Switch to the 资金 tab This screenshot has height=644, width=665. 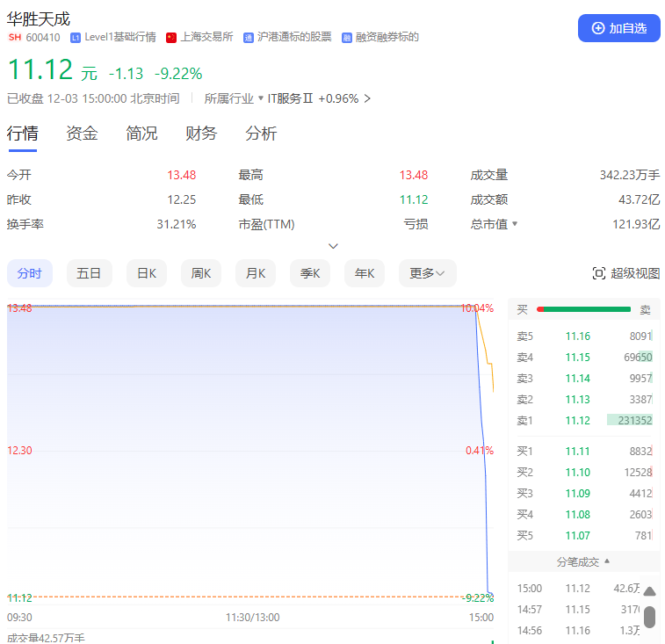pos(82,134)
